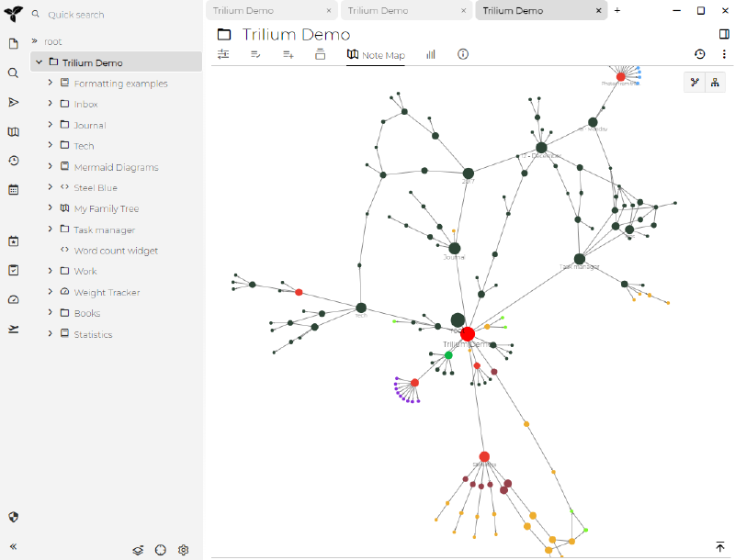Image resolution: width=735 pixels, height=560 pixels.
Task: Open the Weight Tracker note
Action: pos(107,292)
